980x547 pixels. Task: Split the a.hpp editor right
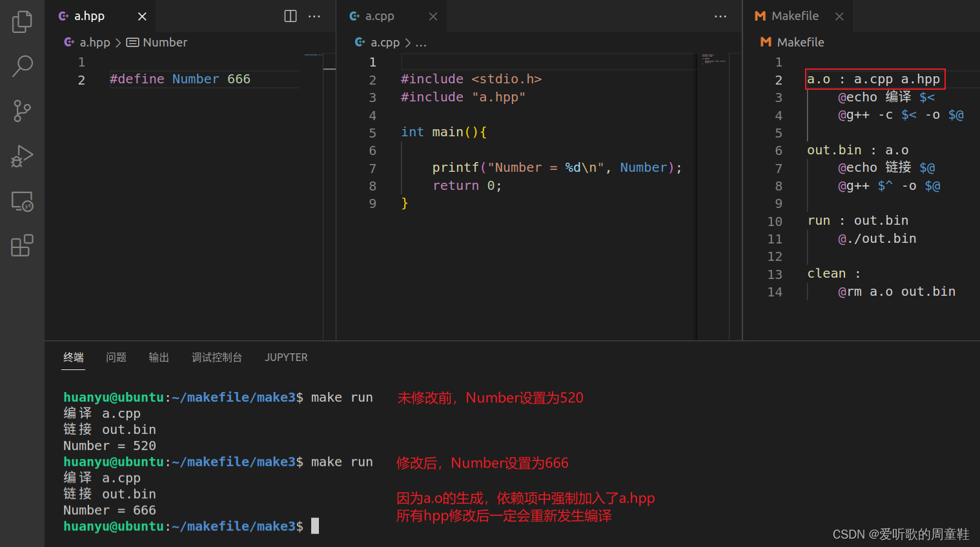click(x=291, y=16)
